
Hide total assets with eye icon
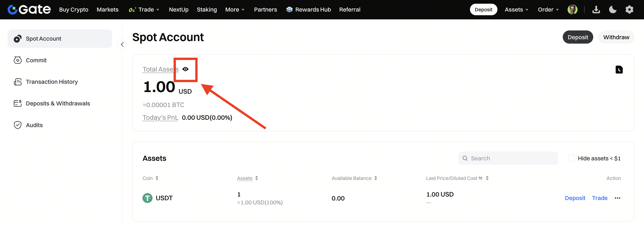tap(185, 69)
